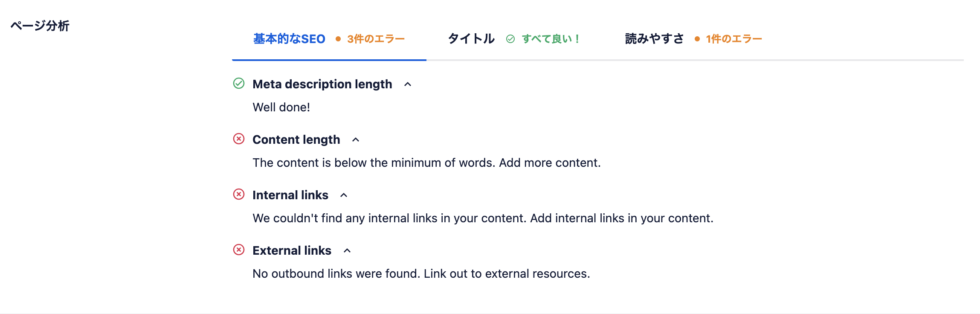
Task: Click green check icon in タイトル tab
Action: 510,39
